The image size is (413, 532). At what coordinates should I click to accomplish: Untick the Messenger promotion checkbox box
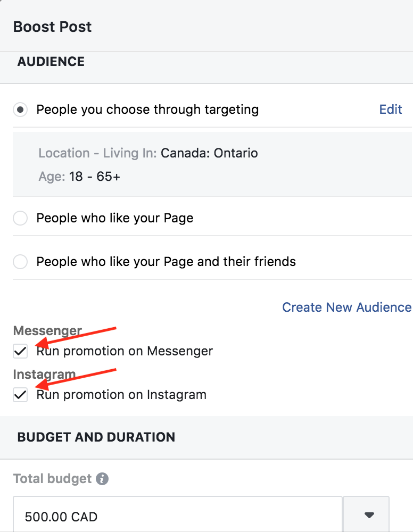[x=20, y=351]
